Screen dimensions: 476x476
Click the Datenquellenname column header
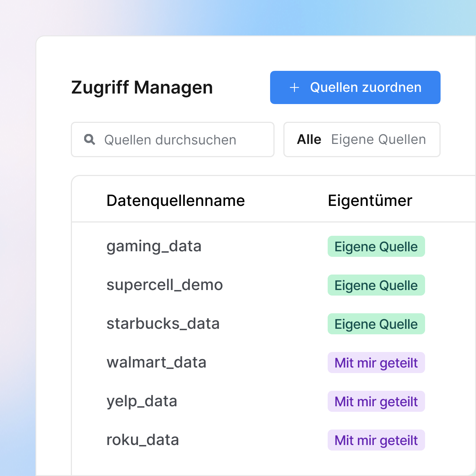click(176, 201)
